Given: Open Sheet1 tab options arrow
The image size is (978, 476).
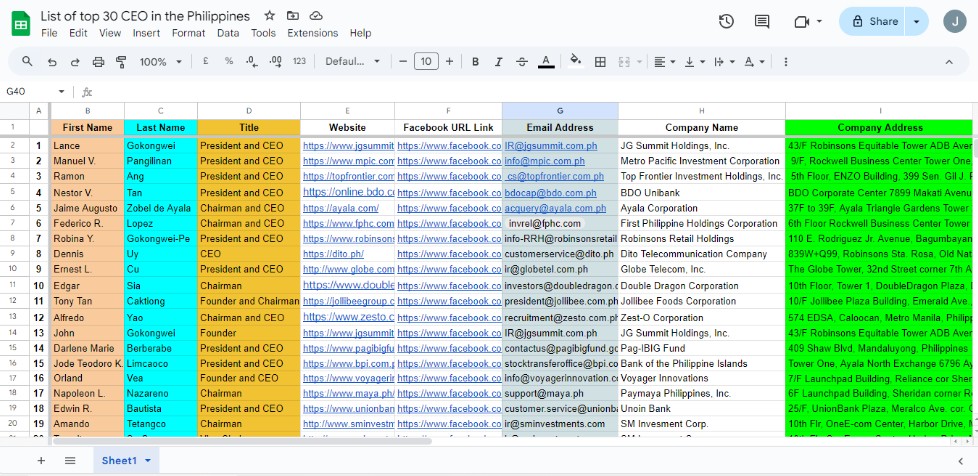Looking at the screenshot, I should [x=148, y=460].
